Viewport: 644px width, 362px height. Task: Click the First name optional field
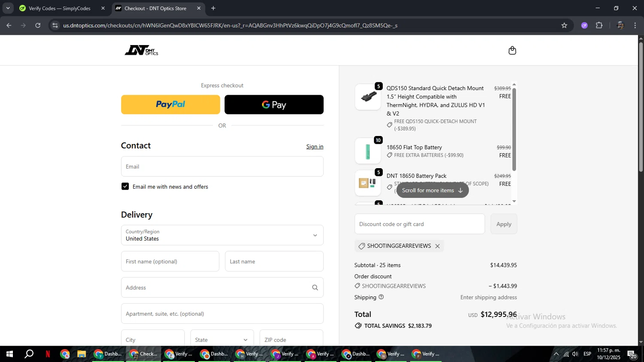click(170, 261)
